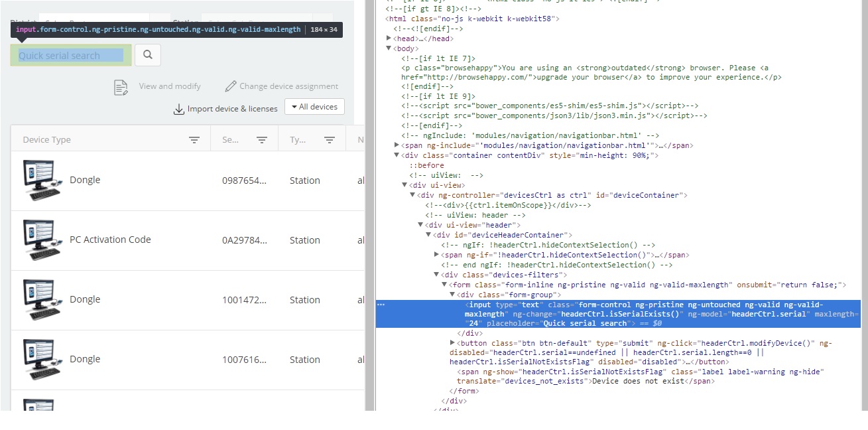Screen dimensions: 868x430
Task: Collapse the form-group div node
Action: tap(453, 295)
